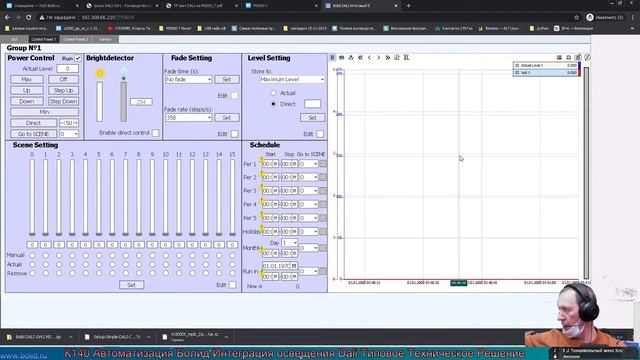
Task: Click the yellow lamp icon in Brightdetector
Action: point(100,73)
